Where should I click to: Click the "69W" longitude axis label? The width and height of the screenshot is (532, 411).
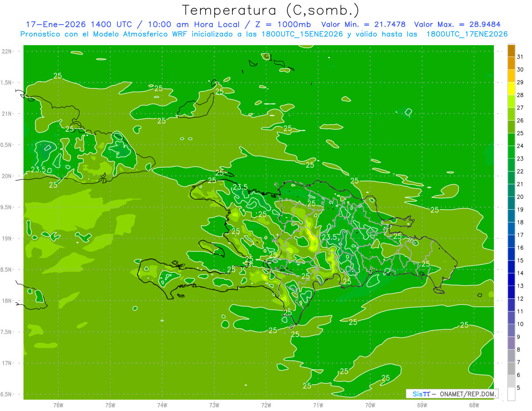coord(422,405)
